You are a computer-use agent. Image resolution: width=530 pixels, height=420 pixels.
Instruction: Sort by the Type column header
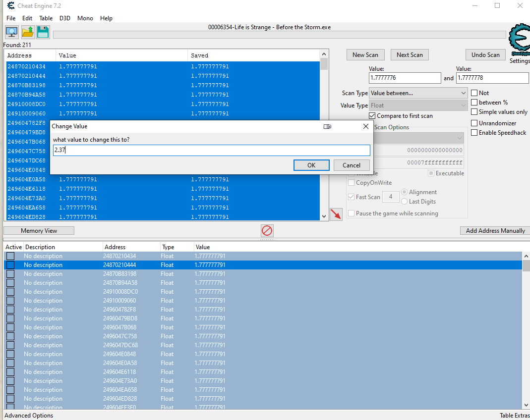[x=177, y=247]
